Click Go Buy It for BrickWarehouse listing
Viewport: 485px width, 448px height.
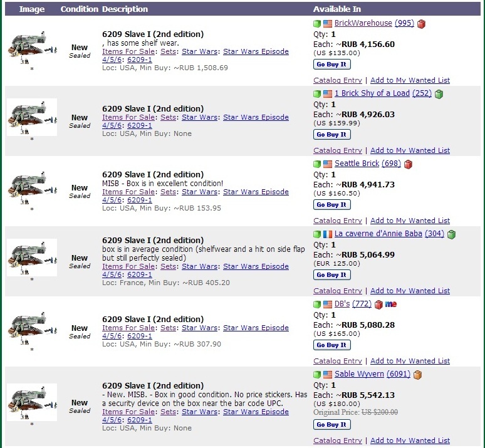point(332,65)
